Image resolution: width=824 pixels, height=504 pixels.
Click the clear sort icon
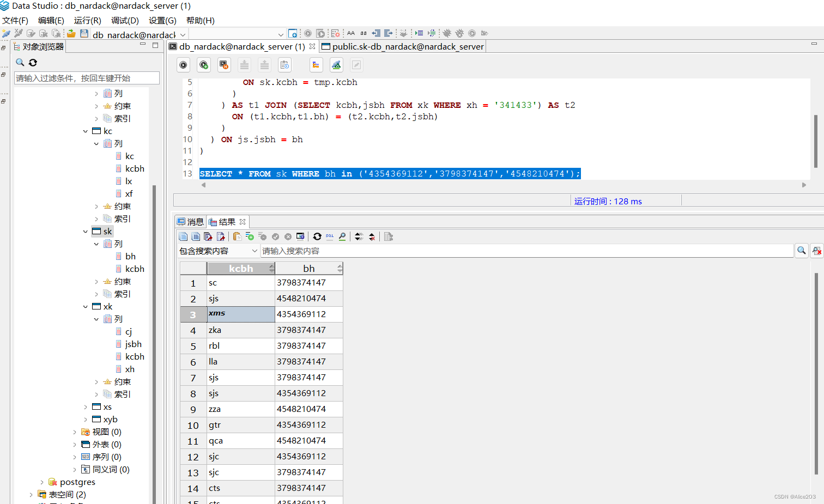(372, 236)
